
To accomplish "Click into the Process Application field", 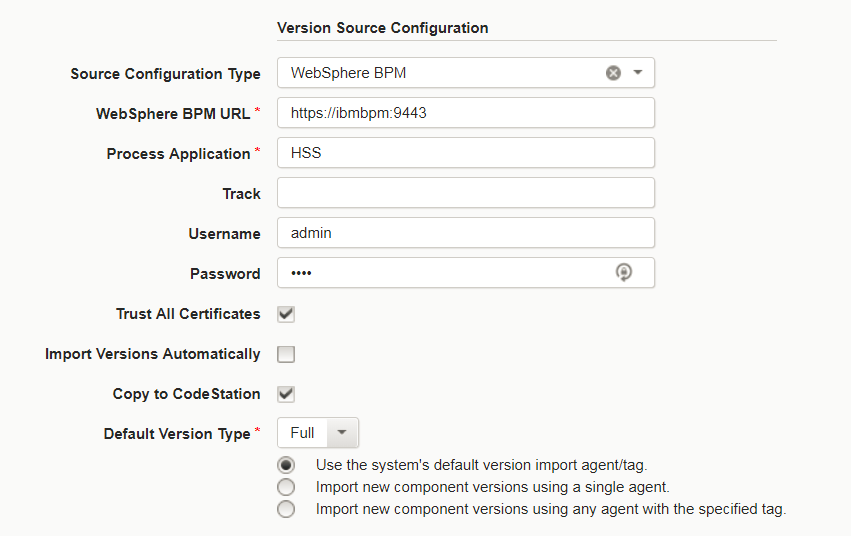I will coord(465,153).
